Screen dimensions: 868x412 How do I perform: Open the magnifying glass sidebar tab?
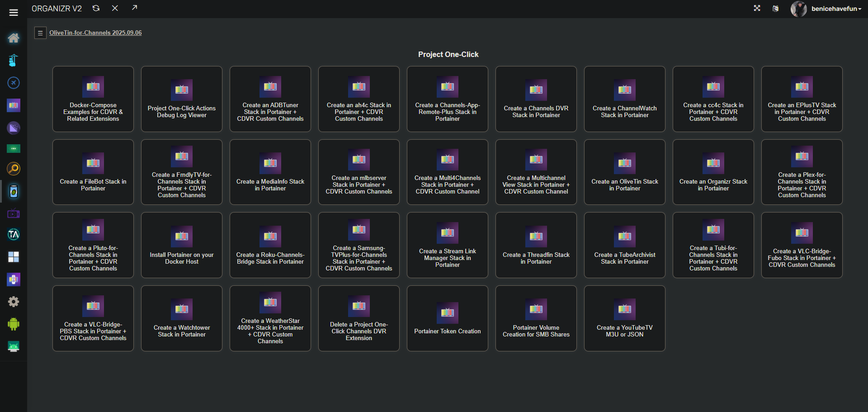point(14,169)
